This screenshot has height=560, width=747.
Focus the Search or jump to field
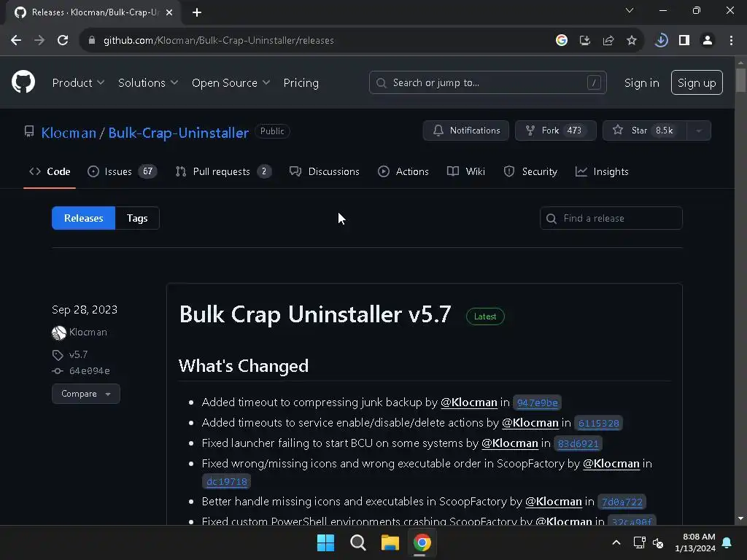(x=487, y=83)
